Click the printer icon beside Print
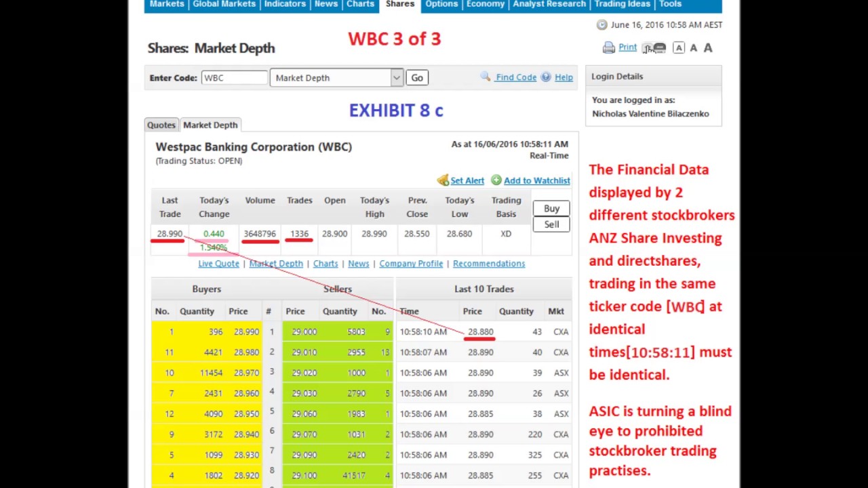The image size is (868, 488). click(x=608, y=47)
